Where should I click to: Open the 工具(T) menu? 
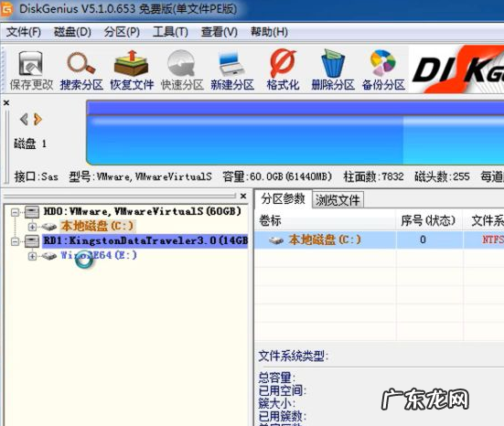[170, 32]
